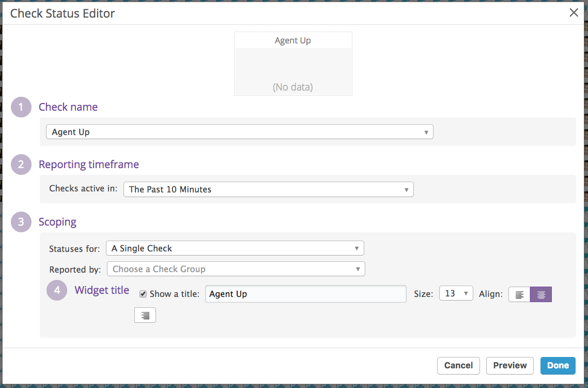Click the widget title text field
This screenshot has height=388, width=588.
click(305, 294)
